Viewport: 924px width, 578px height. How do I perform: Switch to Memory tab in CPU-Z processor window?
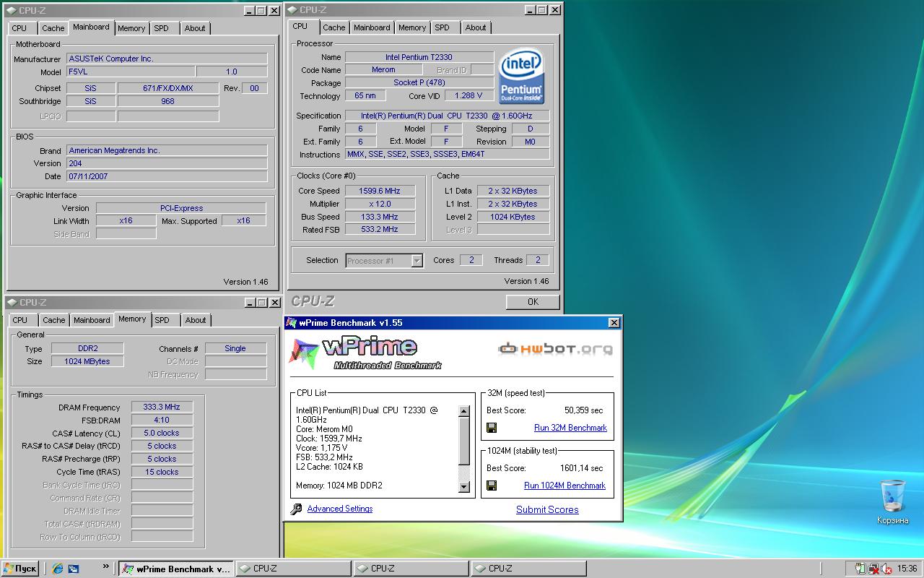412,27
